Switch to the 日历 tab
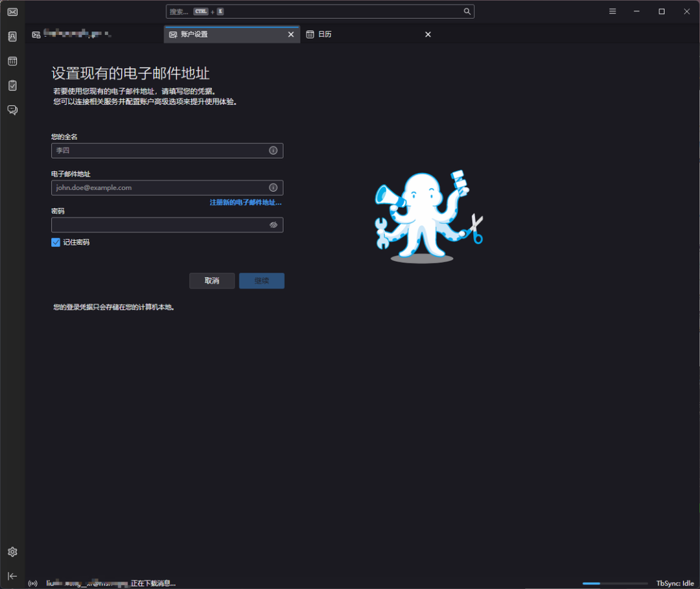Image resolution: width=700 pixels, height=589 pixels. click(369, 34)
